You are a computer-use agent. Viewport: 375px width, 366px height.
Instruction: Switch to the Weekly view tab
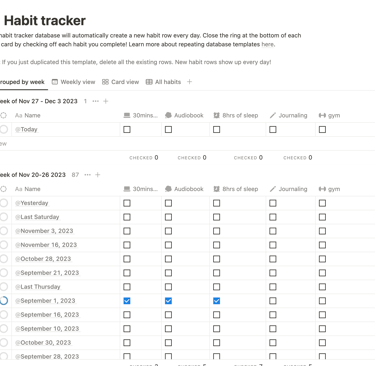[73, 82]
